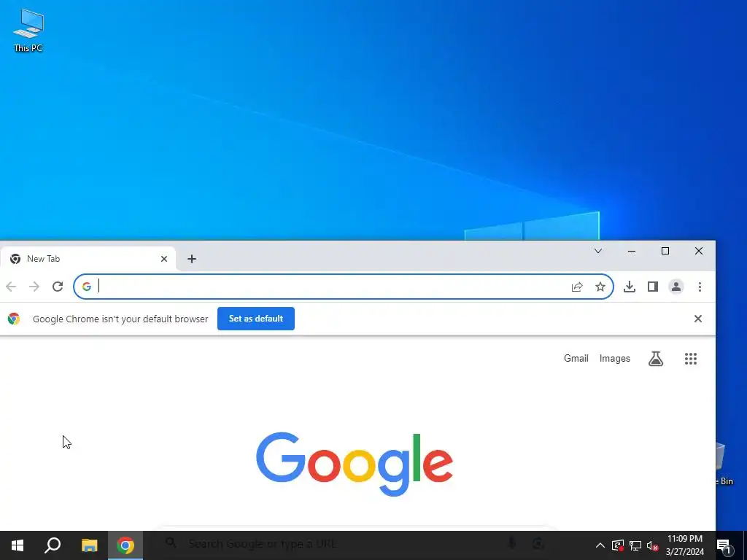Viewport: 747px width, 560px height.
Task: Maximize the Chrome window
Action: pos(665,251)
